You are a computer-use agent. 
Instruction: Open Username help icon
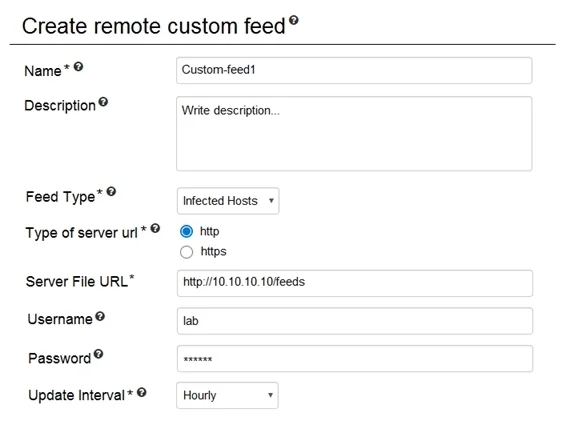tap(100, 317)
